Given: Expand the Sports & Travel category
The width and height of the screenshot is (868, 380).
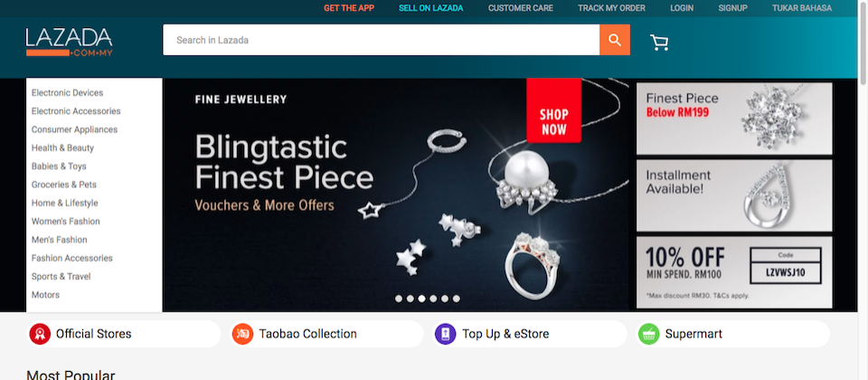Looking at the screenshot, I should [x=61, y=277].
